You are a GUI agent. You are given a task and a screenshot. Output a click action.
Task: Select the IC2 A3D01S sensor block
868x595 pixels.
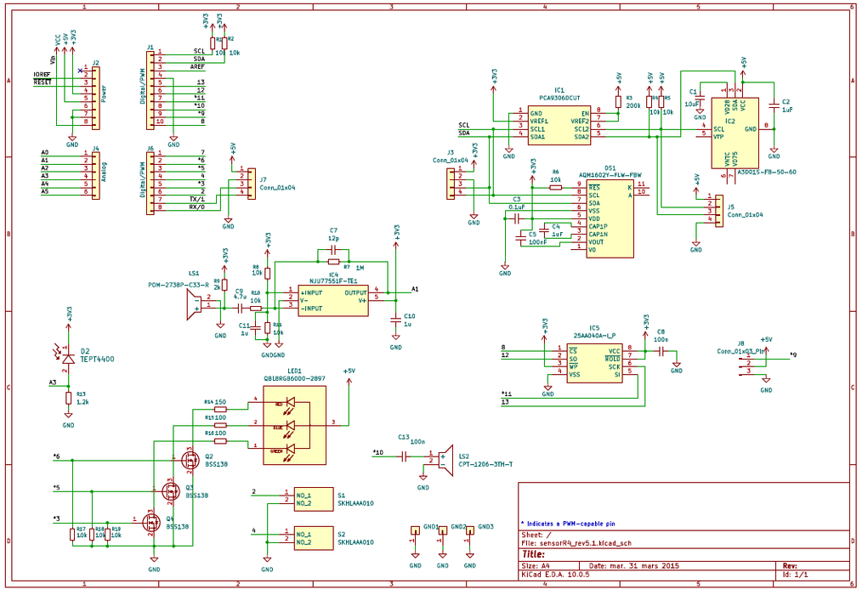(x=735, y=133)
